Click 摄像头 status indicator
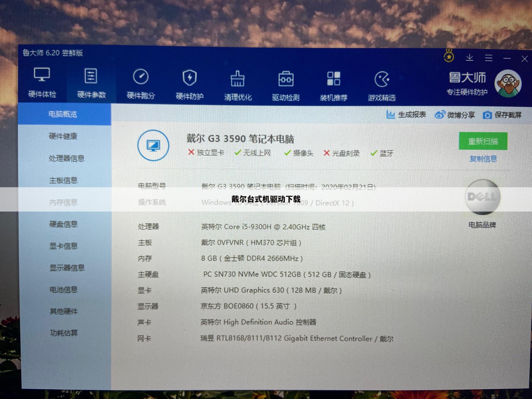532x399 pixels. coord(299,153)
